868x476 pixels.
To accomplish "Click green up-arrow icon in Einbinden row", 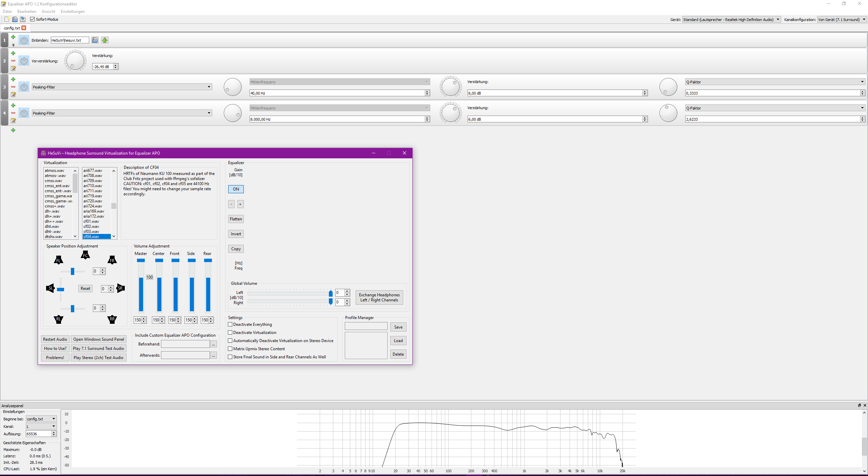I will point(105,40).
